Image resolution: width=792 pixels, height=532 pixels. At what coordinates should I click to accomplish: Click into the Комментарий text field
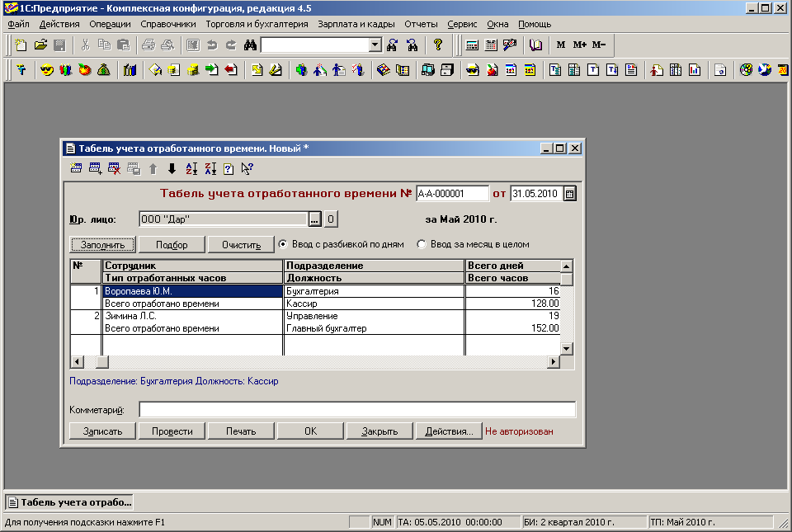pos(357,410)
